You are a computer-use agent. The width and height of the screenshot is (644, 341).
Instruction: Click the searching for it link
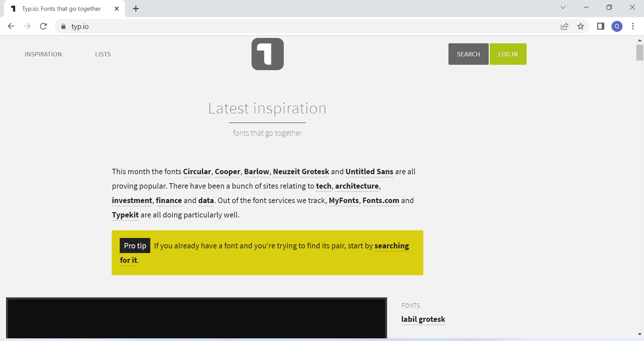point(392,246)
